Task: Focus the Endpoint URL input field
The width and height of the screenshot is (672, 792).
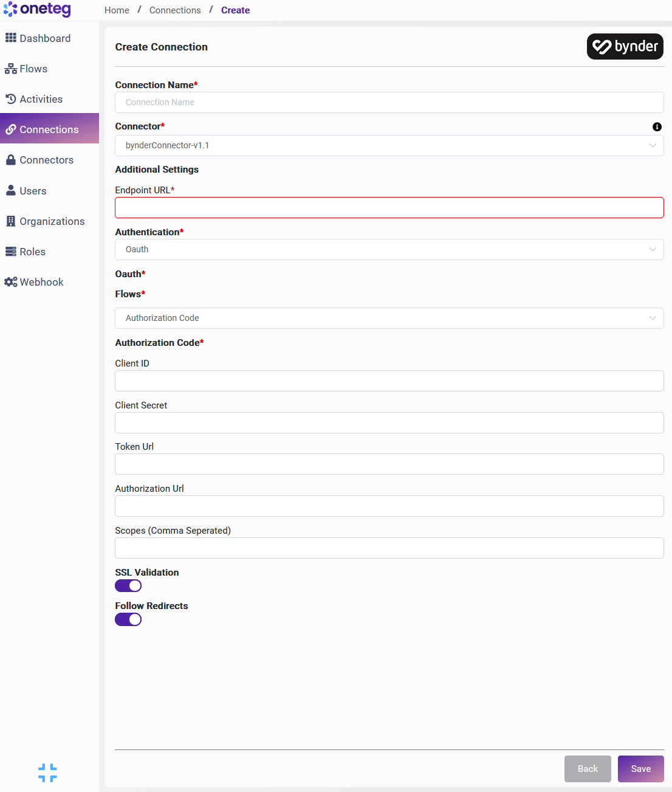Action: tap(389, 208)
